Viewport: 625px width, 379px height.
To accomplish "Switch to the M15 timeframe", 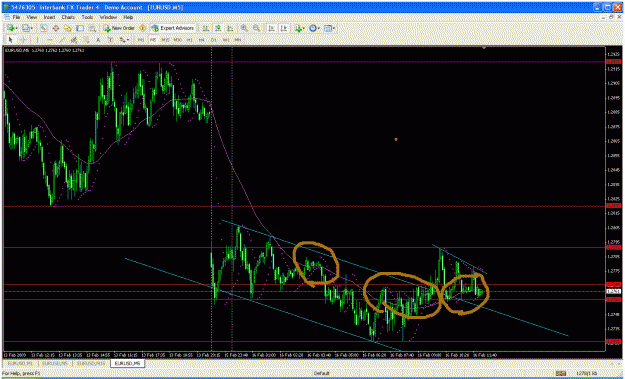I will click(x=165, y=40).
